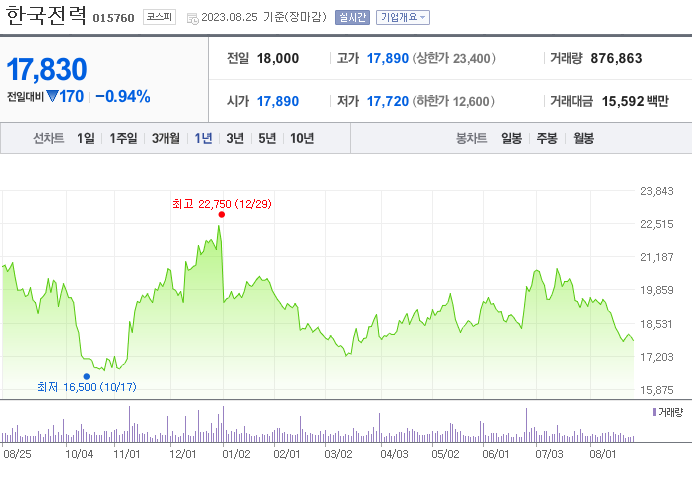
Task: Click the 거래량 value 876,863
Action: point(616,58)
